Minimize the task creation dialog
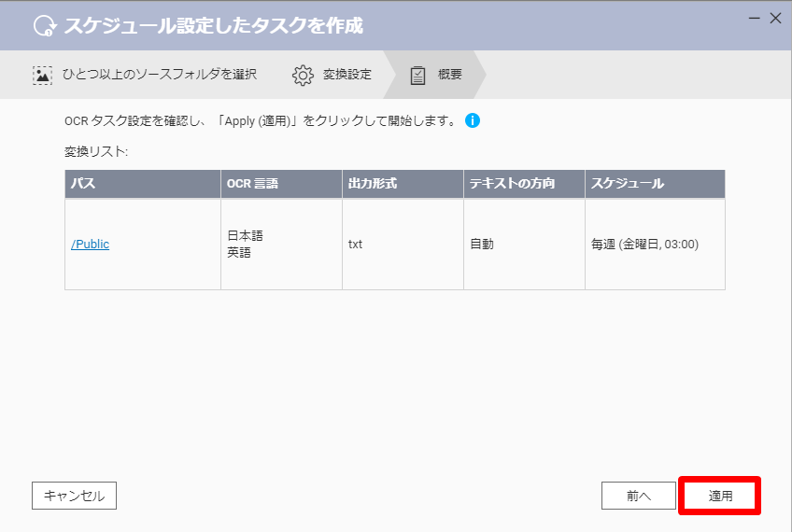This screenshot has height=532, width=792. pyautogui.click(x=754, y=18)
